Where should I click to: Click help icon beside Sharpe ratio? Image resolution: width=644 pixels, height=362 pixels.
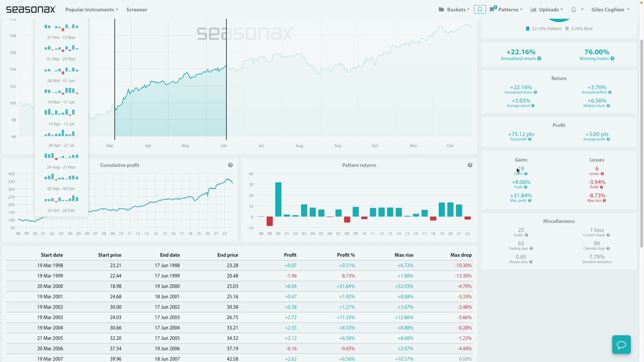[x=531, y=262]
